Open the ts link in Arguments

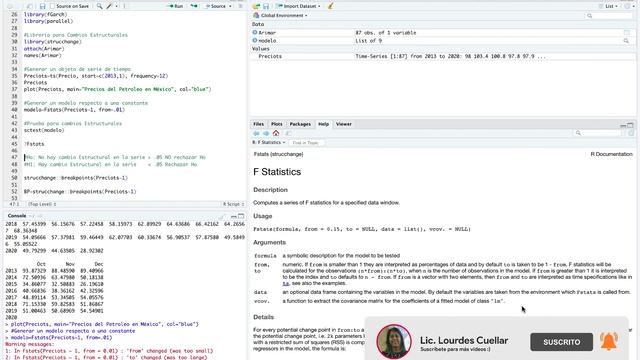(x=286, y=283)
